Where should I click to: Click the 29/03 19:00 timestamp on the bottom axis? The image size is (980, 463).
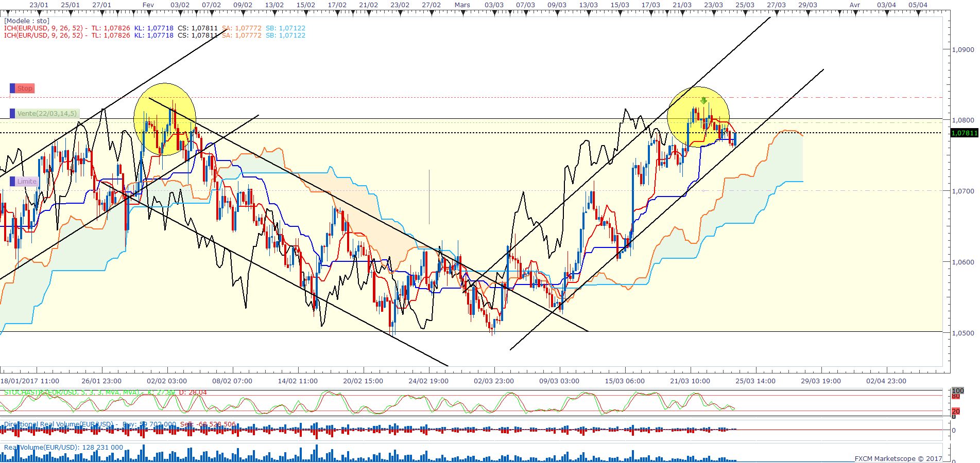coord(821,381)
